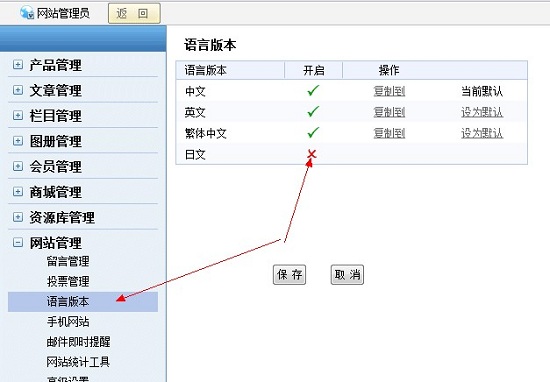Viewport: 550px width, 382px height.
Task: Click 复制到 link in 中文 row
Action: (389, 92)
